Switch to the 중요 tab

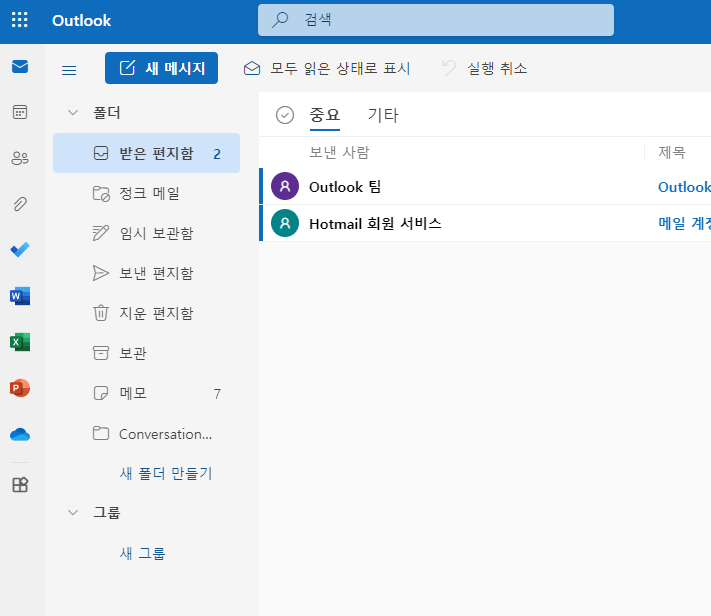point(325,115)
